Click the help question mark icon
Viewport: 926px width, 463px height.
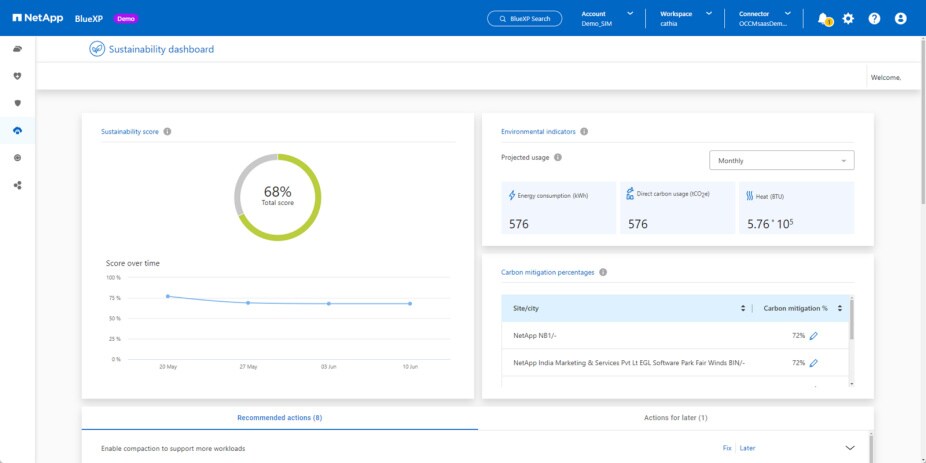point(874,18)
